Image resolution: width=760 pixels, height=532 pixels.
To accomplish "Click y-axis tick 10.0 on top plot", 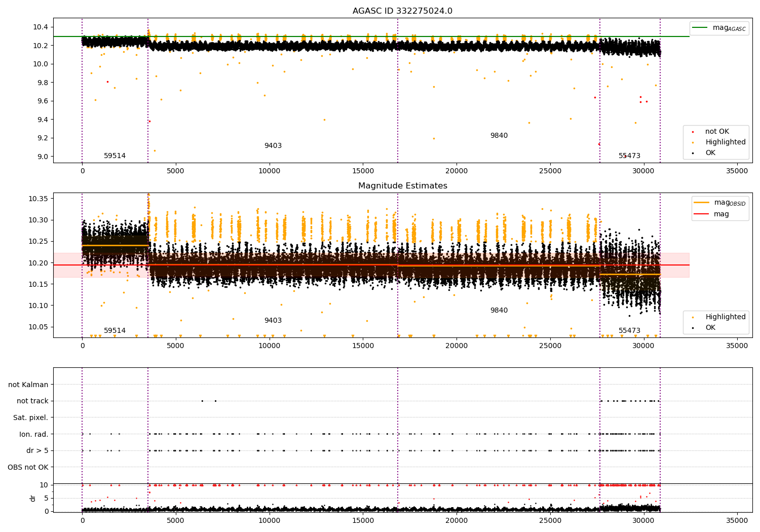I will coord(41,64).
